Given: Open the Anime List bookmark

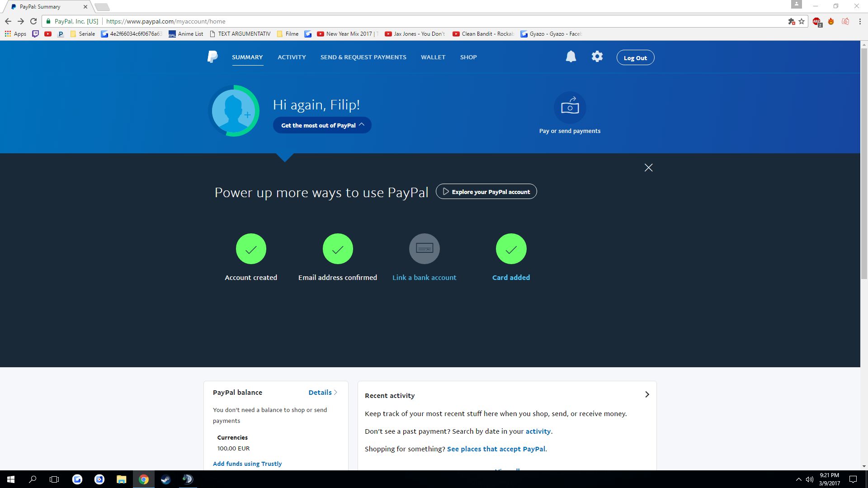Looking at the screenshot, I should pos(186,34).
